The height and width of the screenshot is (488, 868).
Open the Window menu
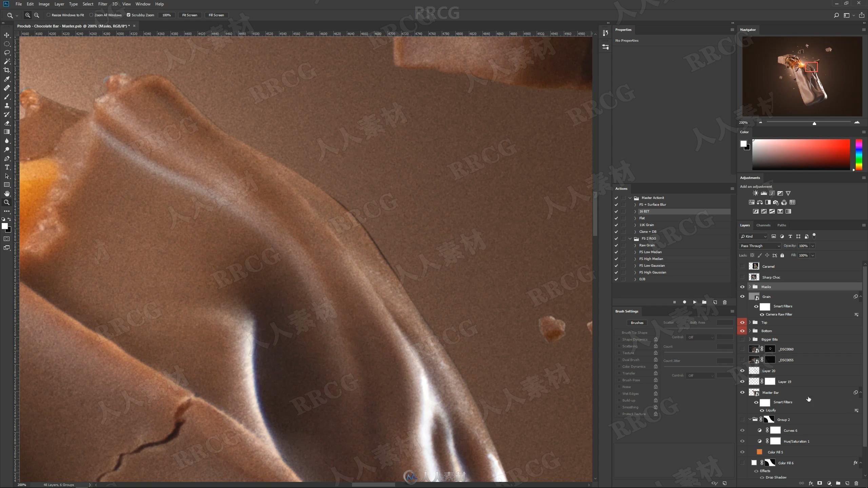(x=143, y=4)
